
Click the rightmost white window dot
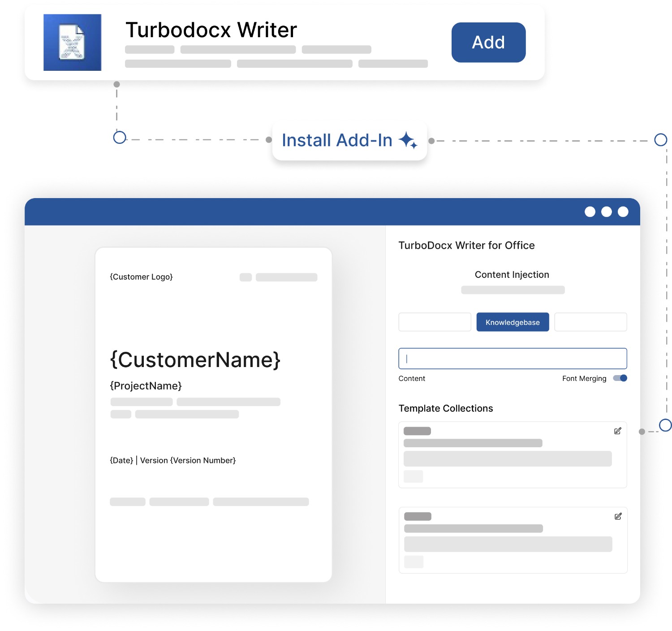point(623,212)
